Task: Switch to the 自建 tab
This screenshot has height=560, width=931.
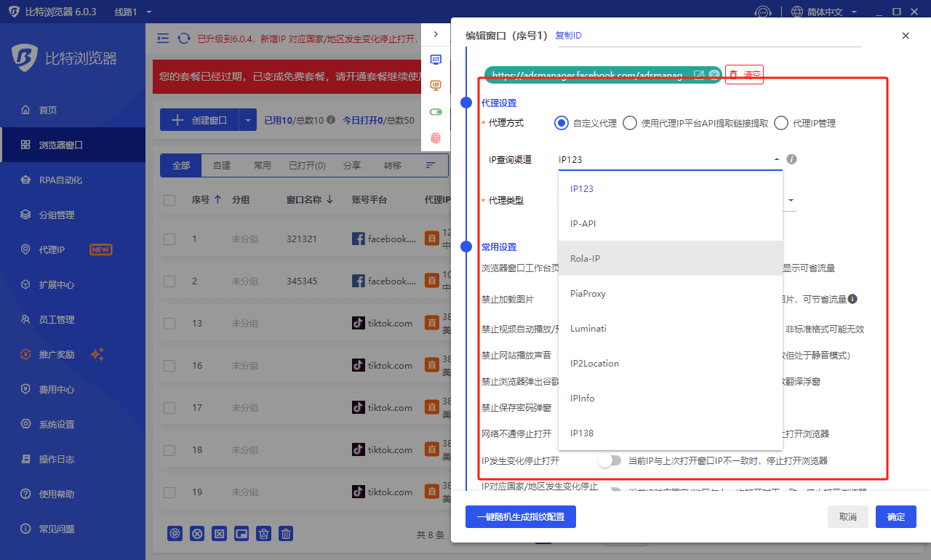Action: point(222,165)
